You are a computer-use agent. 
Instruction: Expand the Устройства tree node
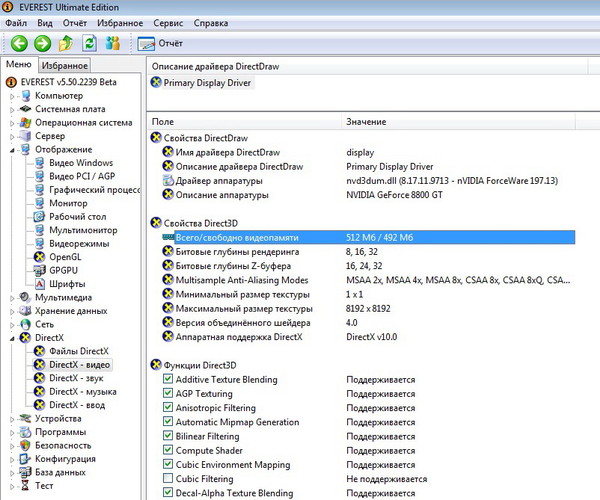click(x=12, y=419)
